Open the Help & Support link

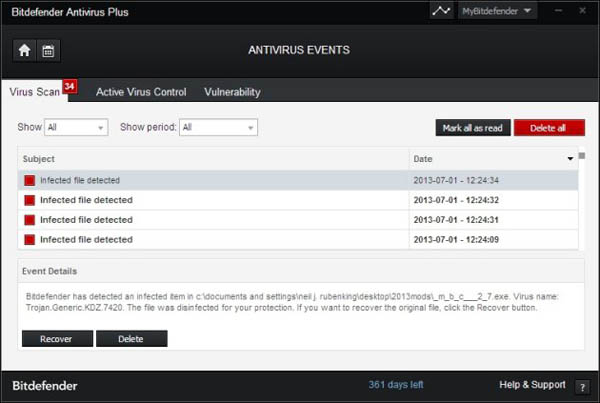click(532, 385)
